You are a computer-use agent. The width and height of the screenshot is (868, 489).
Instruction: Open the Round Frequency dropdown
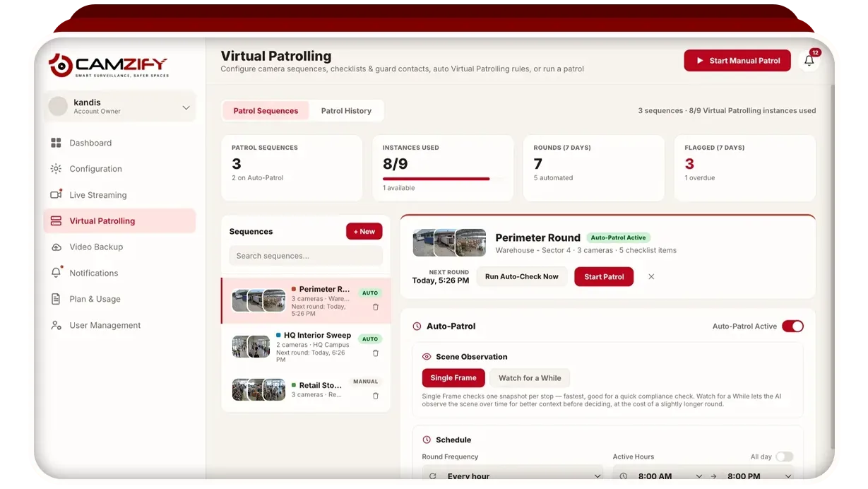click(x=513, y=475)
